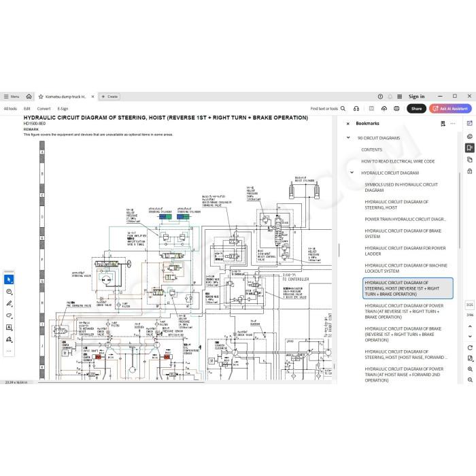Open the apps grid icon
The height and width of the screenshot is (476, 476).
pyautogui.click(x=400, y=97)
